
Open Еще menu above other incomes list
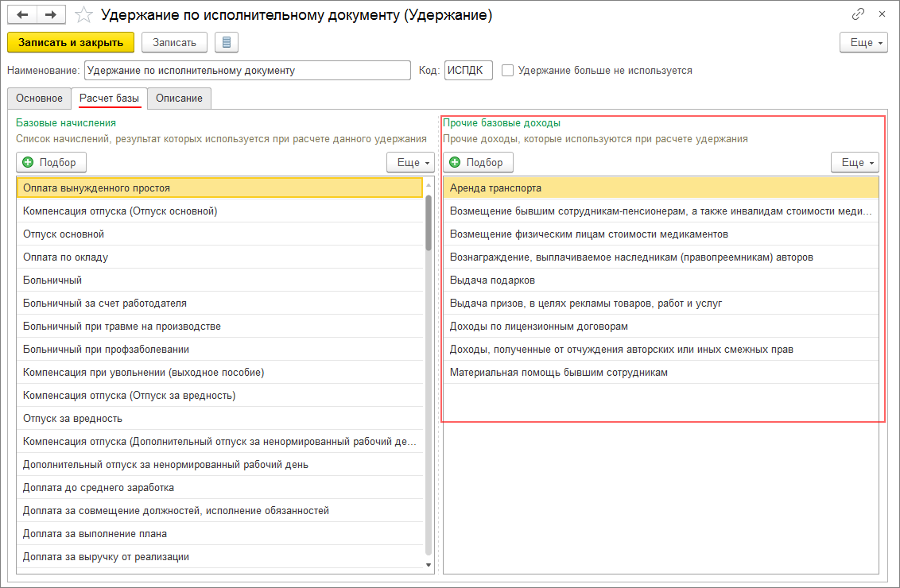point(855,162)
